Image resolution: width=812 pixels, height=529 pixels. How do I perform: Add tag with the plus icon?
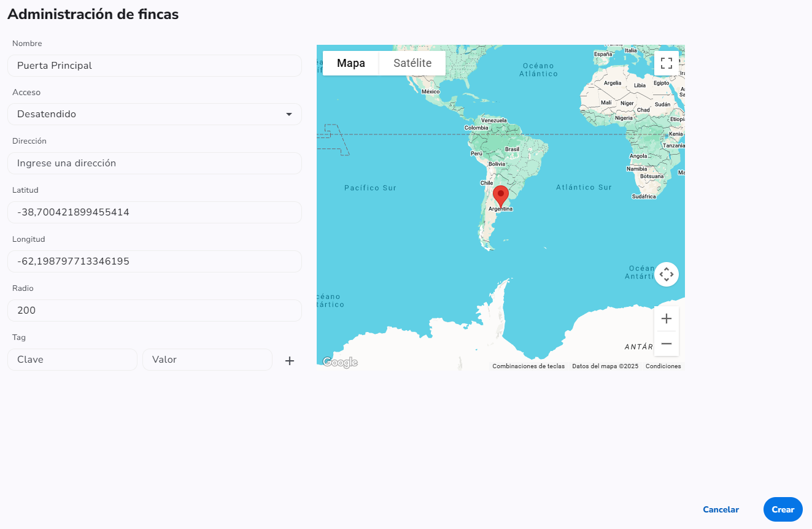(290, 361)
